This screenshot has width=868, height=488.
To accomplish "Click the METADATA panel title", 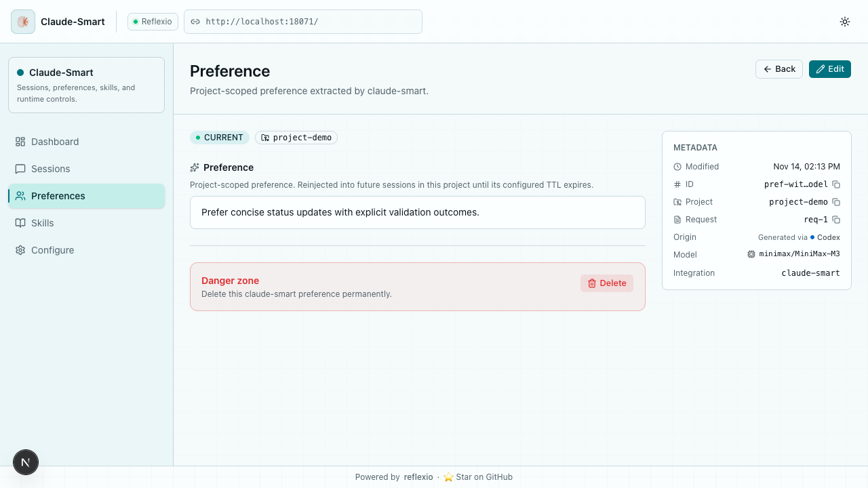I will click(x=695, y=148).
